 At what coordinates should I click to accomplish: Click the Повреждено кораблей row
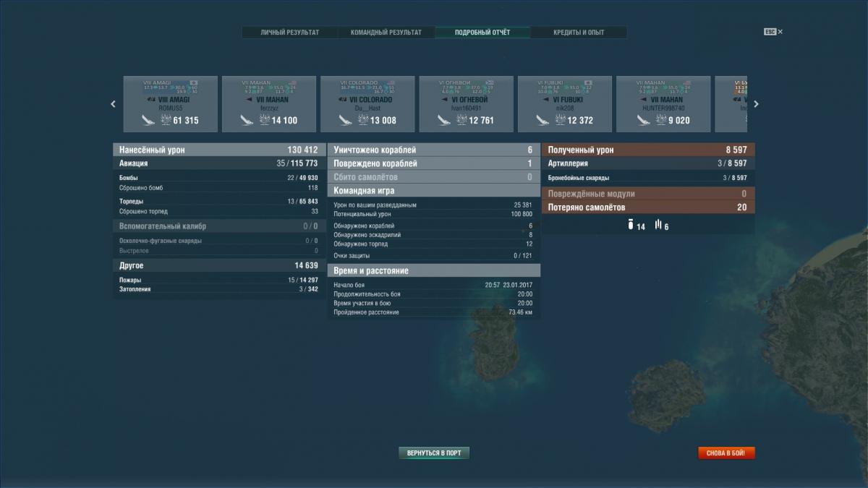click(434, 163)
